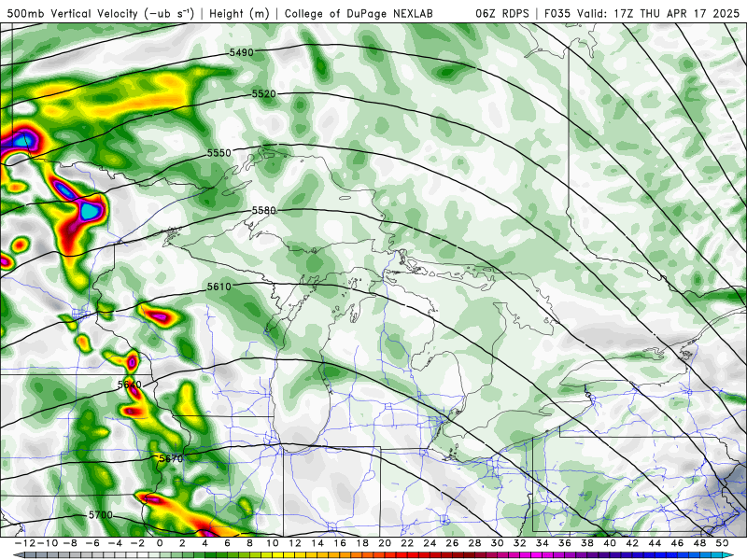Click the -2 value on the color scale

(137, 543)
